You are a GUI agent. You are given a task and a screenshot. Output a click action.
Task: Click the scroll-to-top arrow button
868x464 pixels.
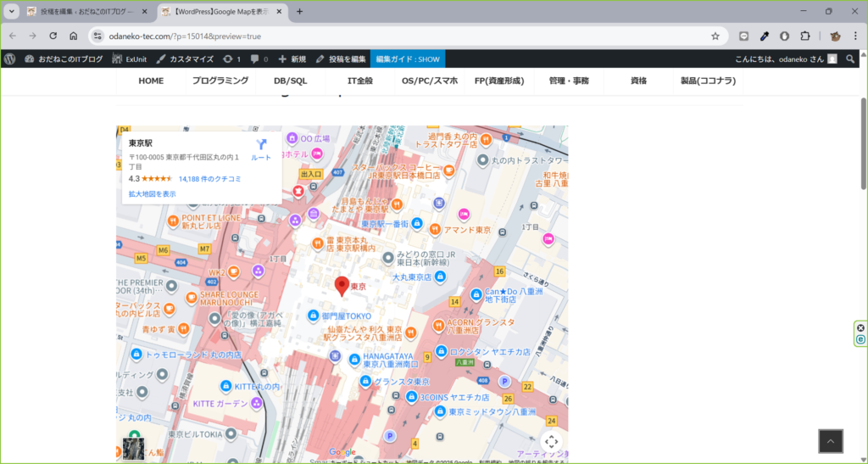[830, 441]
